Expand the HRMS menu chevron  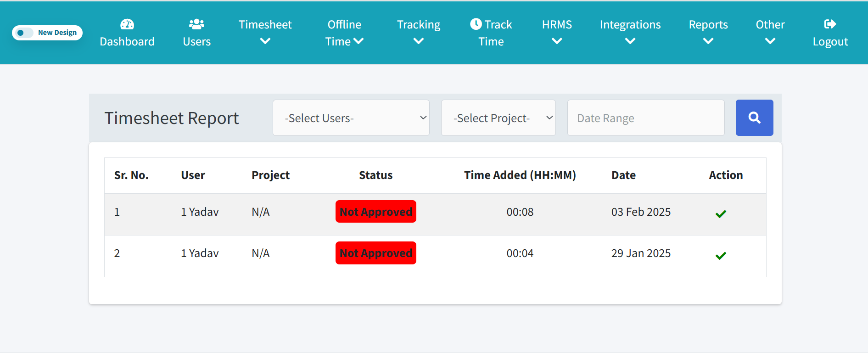pyautogui.click(x=557, y=41)
